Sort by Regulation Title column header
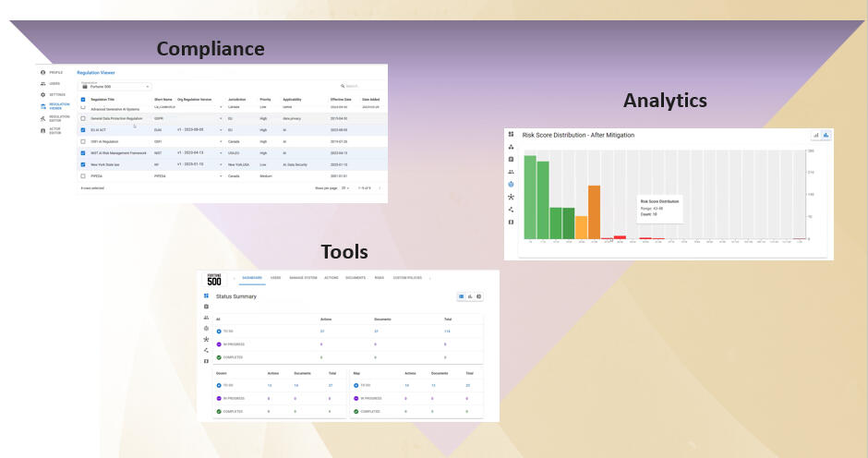This screenshot has height=458, width=868. (x=102, y=100)
